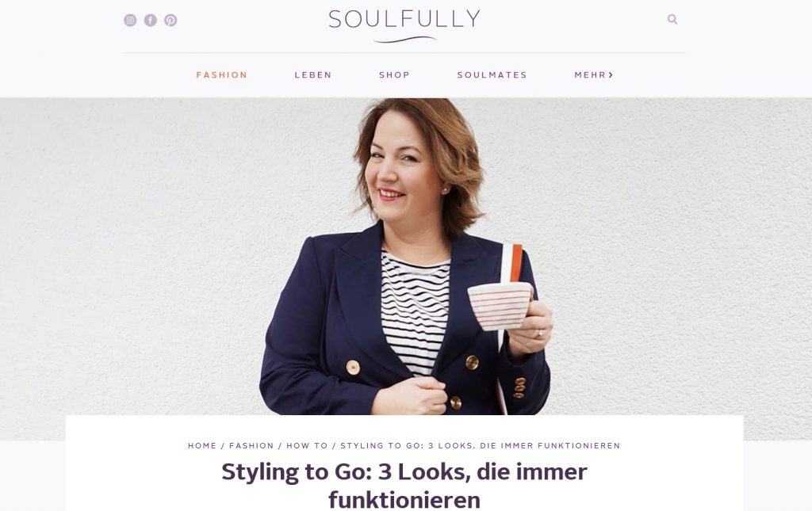Screen dimensions: 812x511
Task: Click the striped cup in the photo
Action: (500, 305)
